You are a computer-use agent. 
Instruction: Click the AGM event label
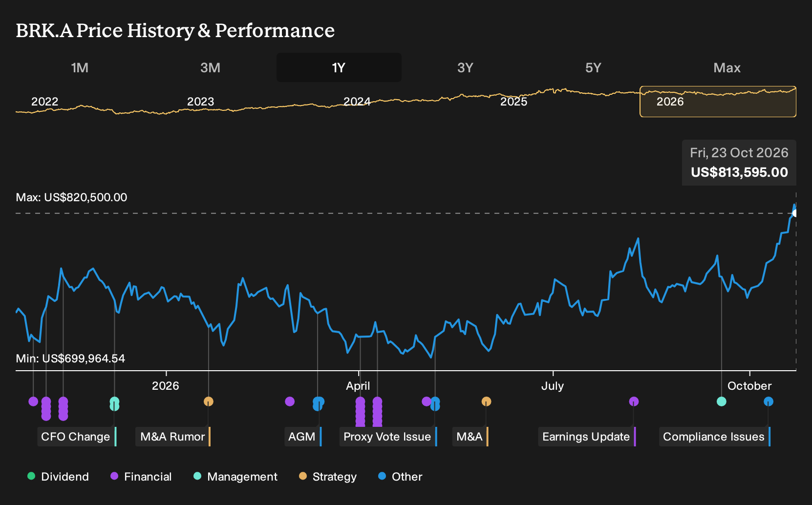tap(303, 437)
